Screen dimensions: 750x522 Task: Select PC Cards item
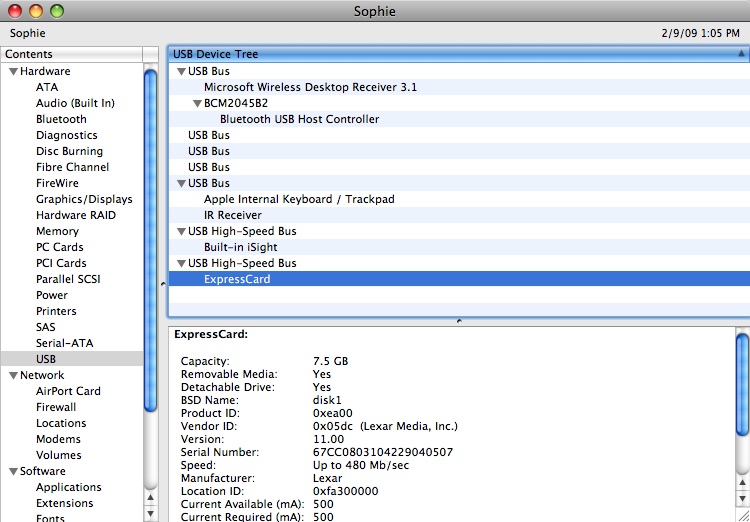tap(59, 247)
